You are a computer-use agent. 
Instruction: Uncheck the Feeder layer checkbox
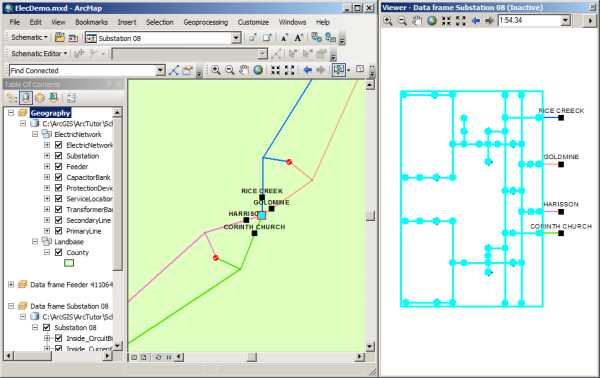(x=59, y=166)
